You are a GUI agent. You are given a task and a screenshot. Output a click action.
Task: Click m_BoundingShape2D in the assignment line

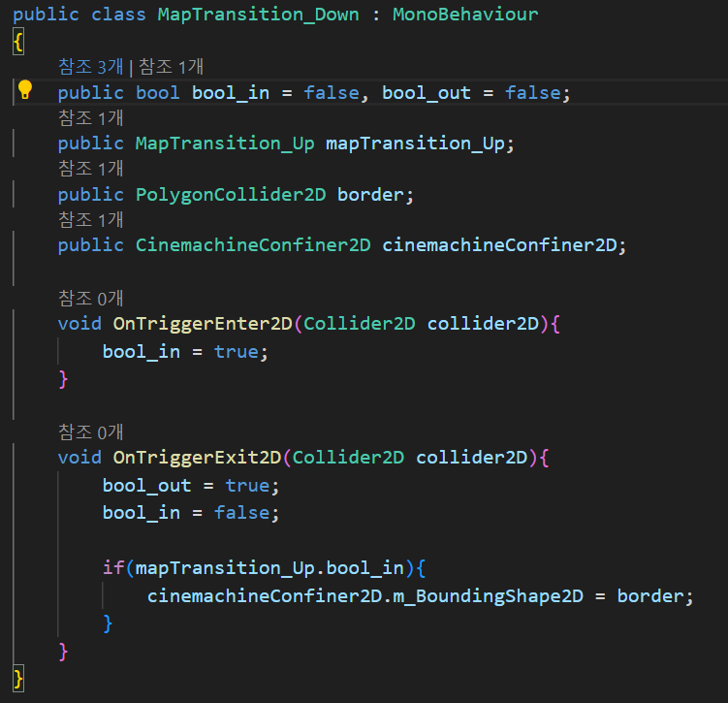(x=488, y=596)
